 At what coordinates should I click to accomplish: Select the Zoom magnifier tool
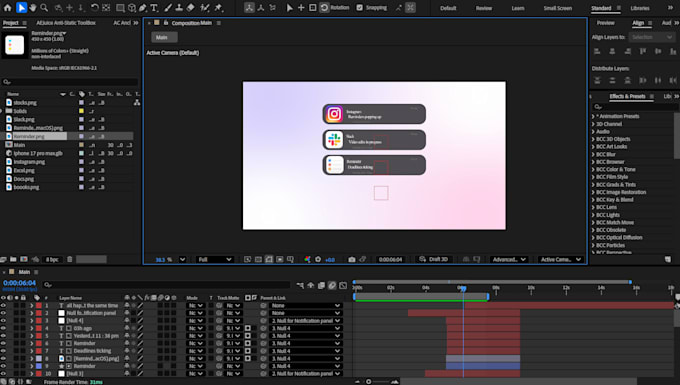(x=44, y=8)
